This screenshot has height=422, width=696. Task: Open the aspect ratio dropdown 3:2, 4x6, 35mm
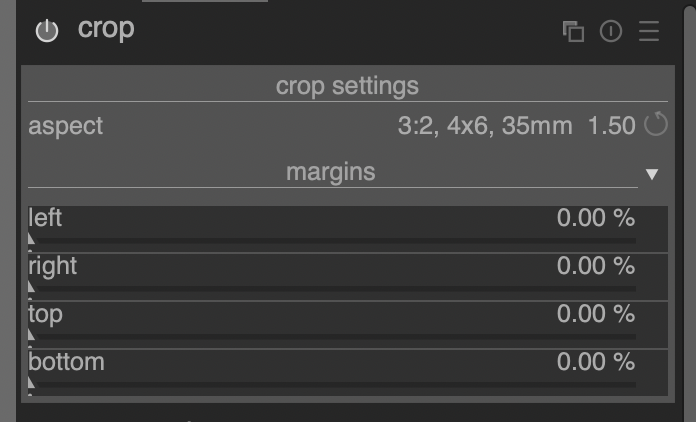(485, 126)
